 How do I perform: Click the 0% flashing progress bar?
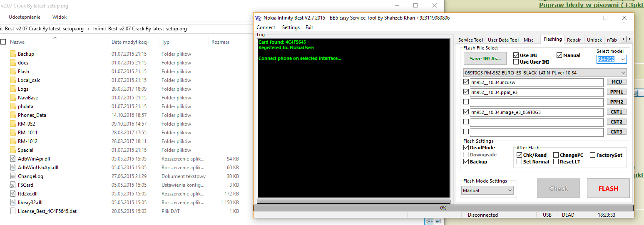coord(443,208)
